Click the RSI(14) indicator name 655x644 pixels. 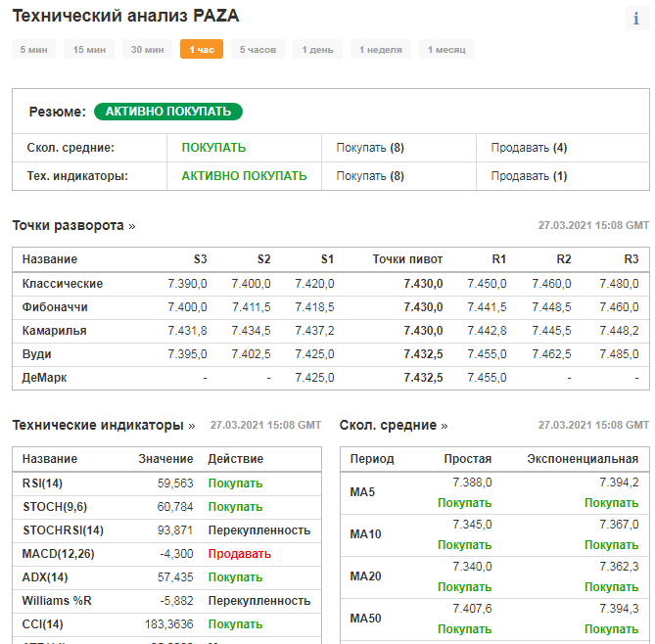pyautogui.click(x=41, y=483)
